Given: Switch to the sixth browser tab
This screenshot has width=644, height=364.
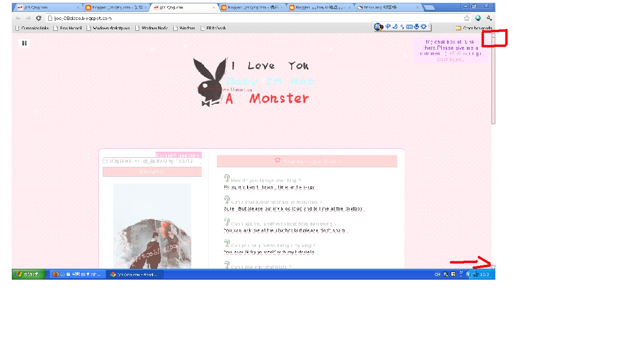Looking at the screenshot, I should click(388, 8).
